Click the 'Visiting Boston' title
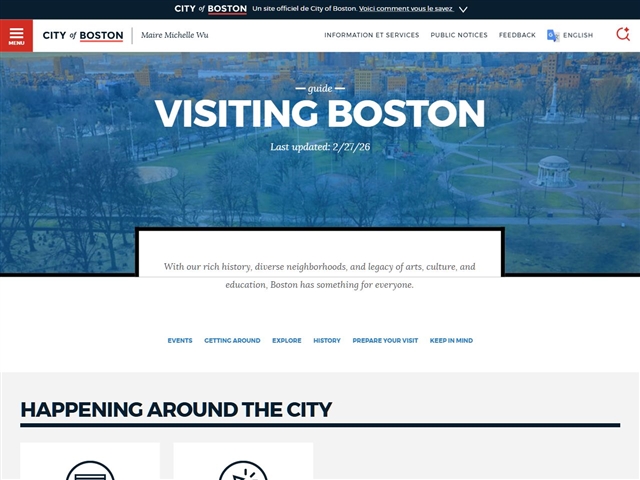 pyautogui.click(x=320, y=113)
